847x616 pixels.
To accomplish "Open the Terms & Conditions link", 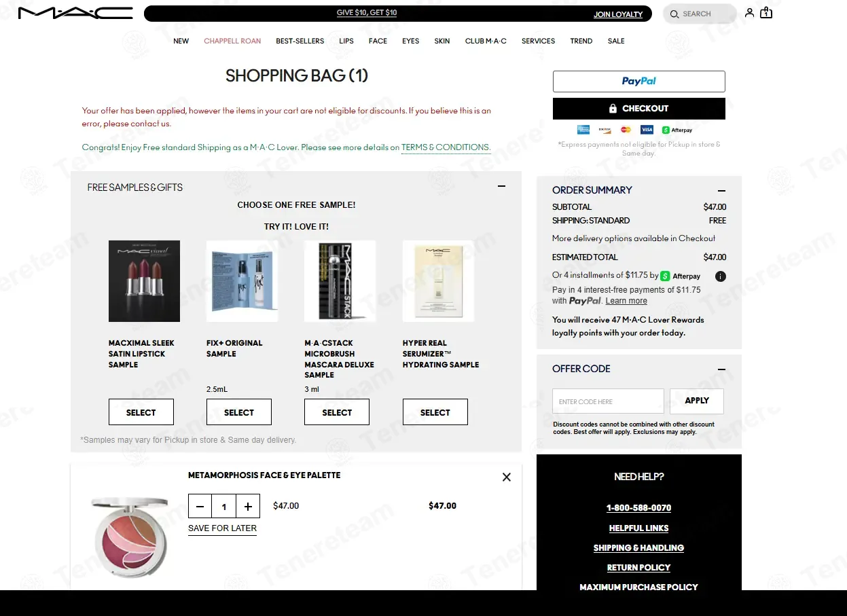I will (446, 147).
